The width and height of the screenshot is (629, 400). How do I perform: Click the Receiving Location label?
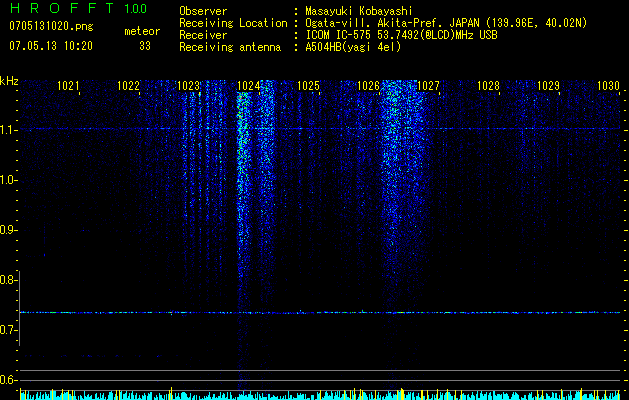click(233, 23)
